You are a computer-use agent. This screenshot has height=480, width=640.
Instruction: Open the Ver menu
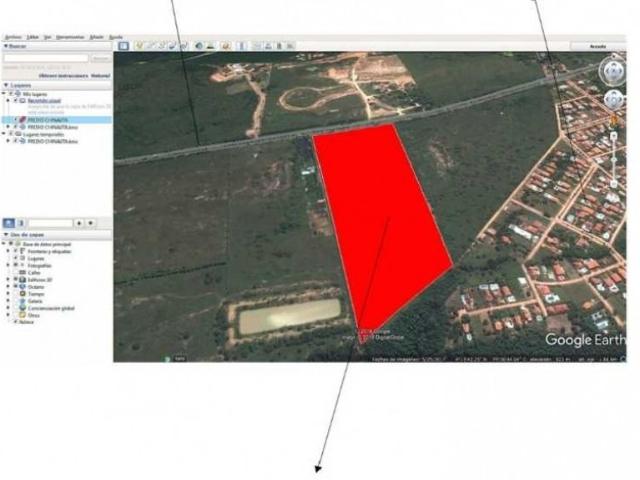pyautogui.click(x=48, y=37)
